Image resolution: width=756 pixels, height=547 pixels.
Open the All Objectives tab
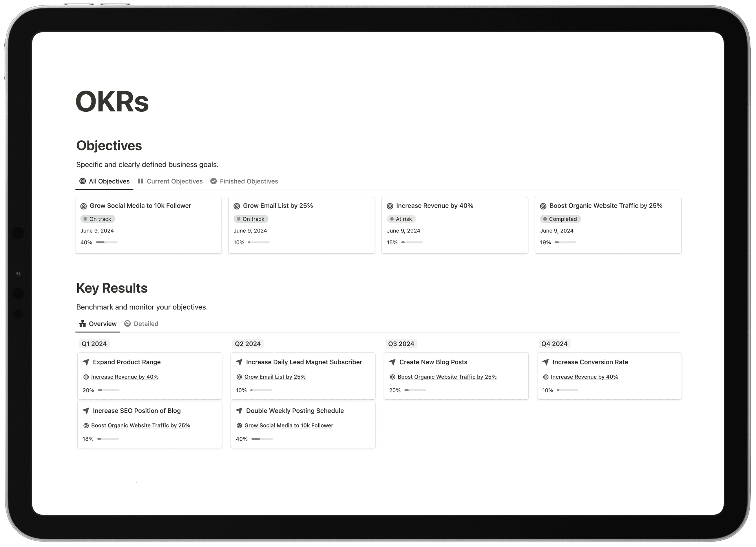104,181
